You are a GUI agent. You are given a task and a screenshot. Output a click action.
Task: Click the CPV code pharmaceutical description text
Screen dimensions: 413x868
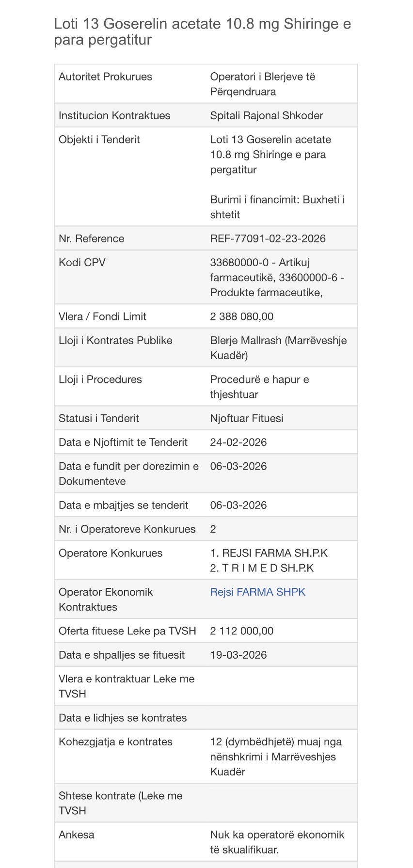click(277, 278)
